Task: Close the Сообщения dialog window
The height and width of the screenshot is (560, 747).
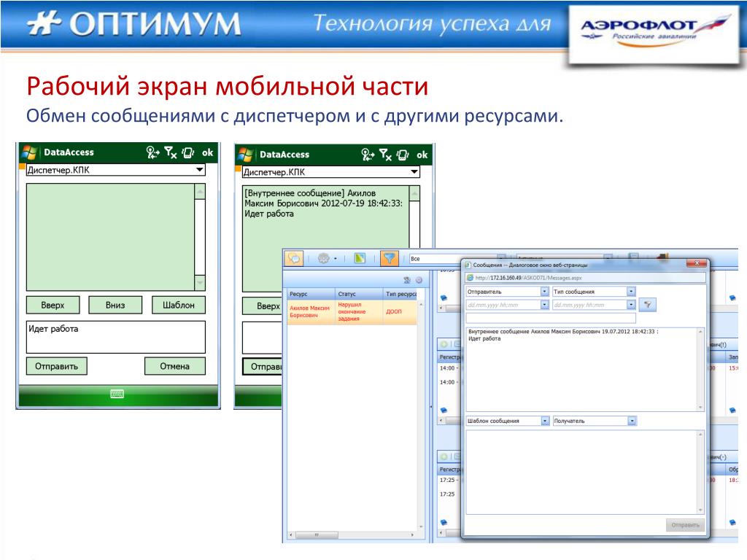Action: click(697, 262)
